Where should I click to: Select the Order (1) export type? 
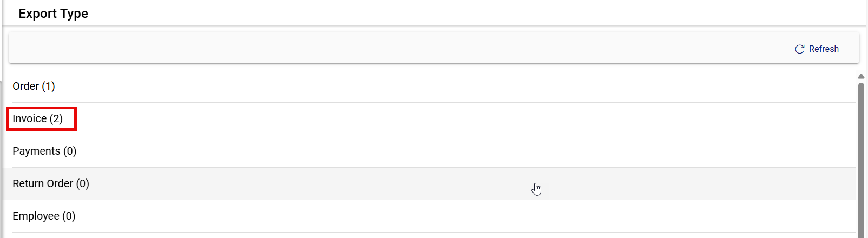pyautogui.click(x=34, y=87)
